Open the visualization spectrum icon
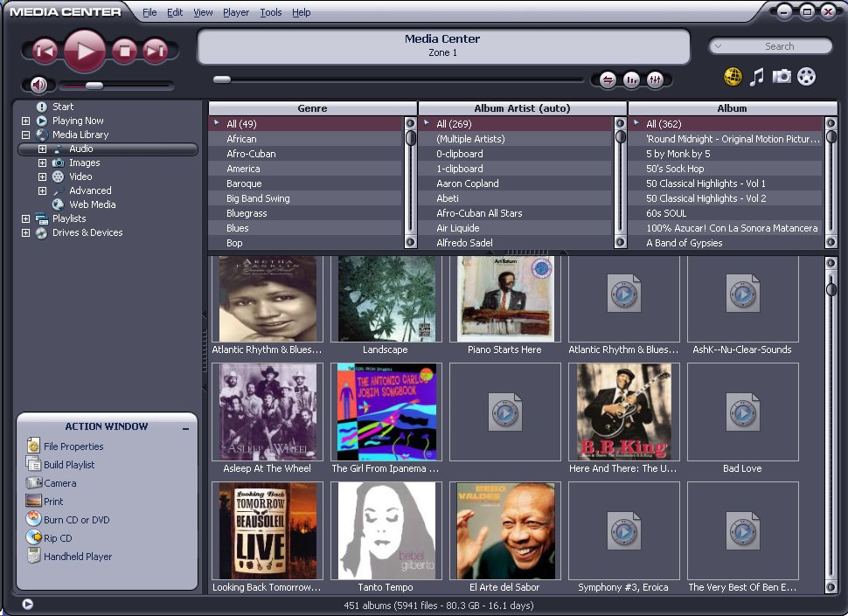The image size is (848, 616). [x=631, y=80]
